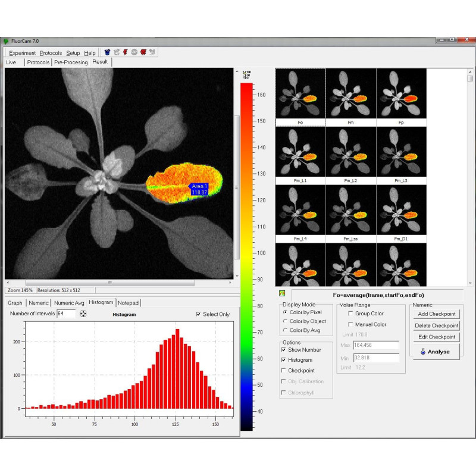
Task: Click the blue first icon in the toolbar
Action: point(107,52)
